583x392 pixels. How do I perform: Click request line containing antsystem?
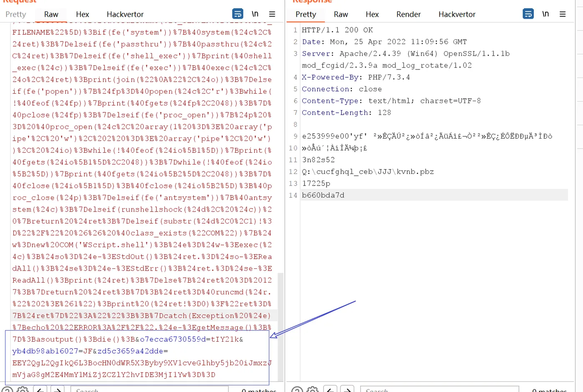pyautogui.click(x=142, y=198)
